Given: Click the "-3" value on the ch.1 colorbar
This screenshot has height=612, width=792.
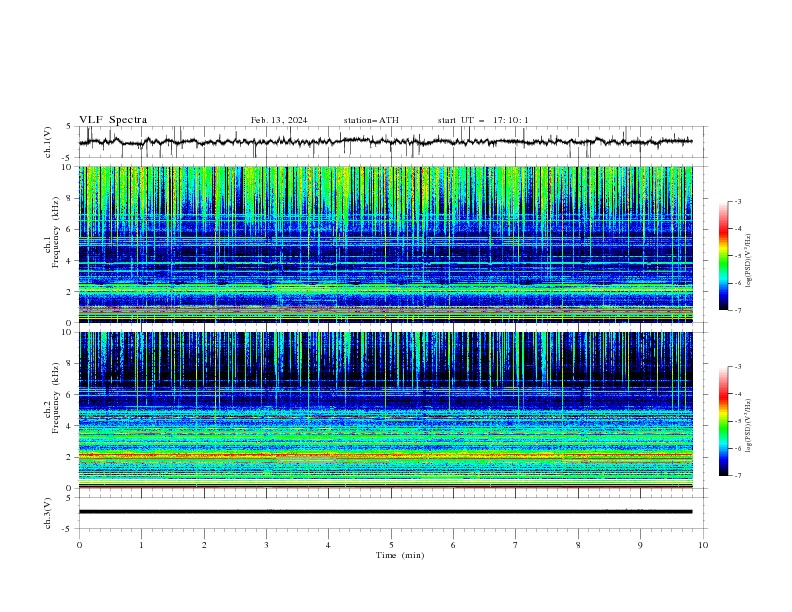Looking at the screenshot, I should (x=738, y=201).
